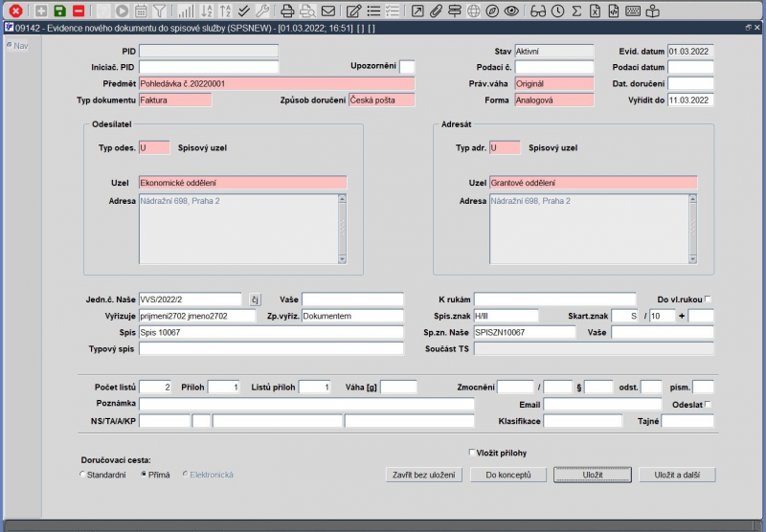Image resolution: width=766 pixels, height=532 pixels.
Task: Click the wrench settings icon
Action: 261,11
